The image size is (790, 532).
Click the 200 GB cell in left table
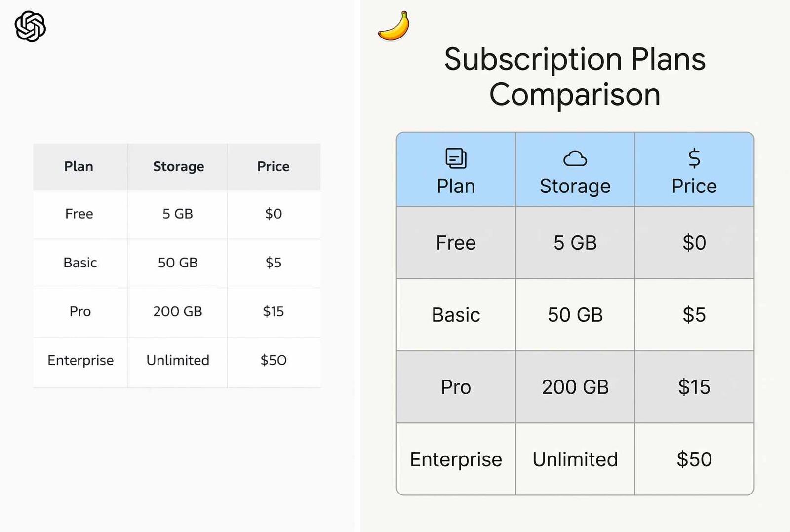point(178,311)
